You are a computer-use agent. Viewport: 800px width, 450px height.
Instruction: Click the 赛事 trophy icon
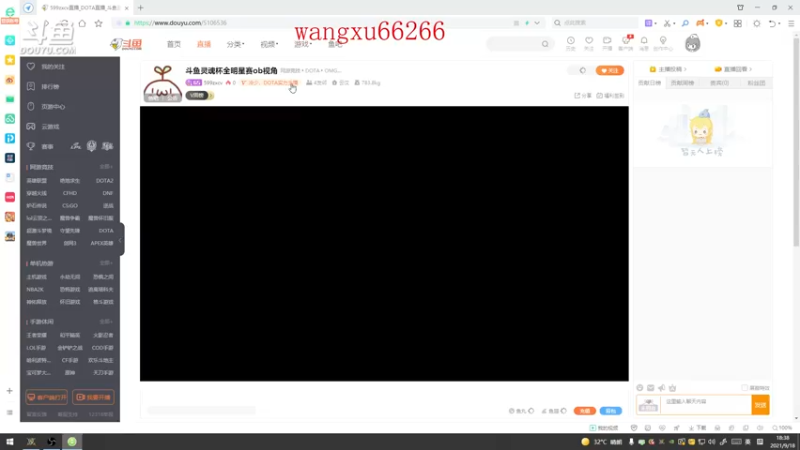(31, 146)
